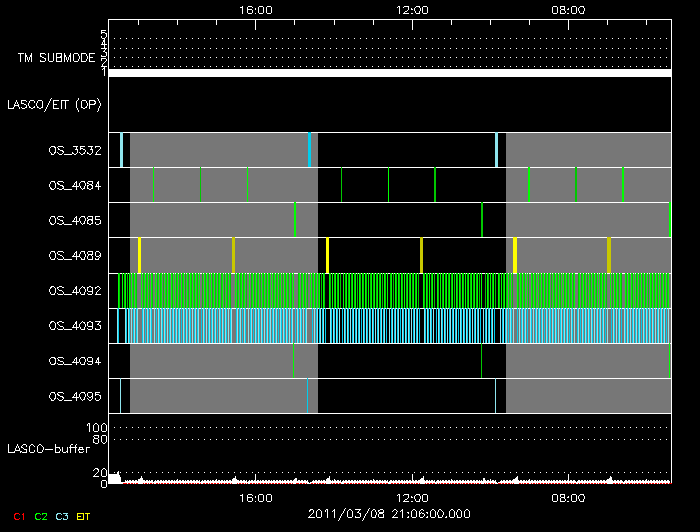The image size is (700, 532).
Task: Click the 2011/03/08 21:06:00.000 timestamp
Action: coord(389,514)
